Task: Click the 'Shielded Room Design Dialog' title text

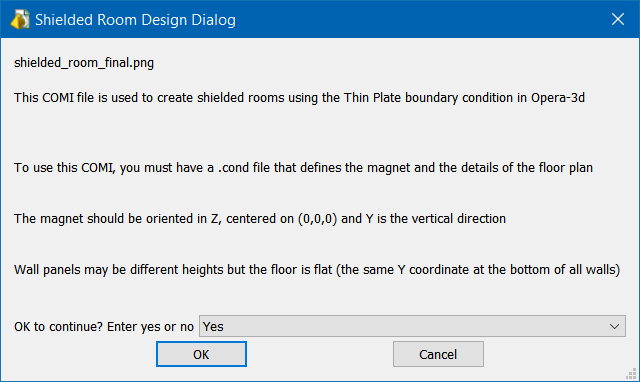Action: click(135, 20)
